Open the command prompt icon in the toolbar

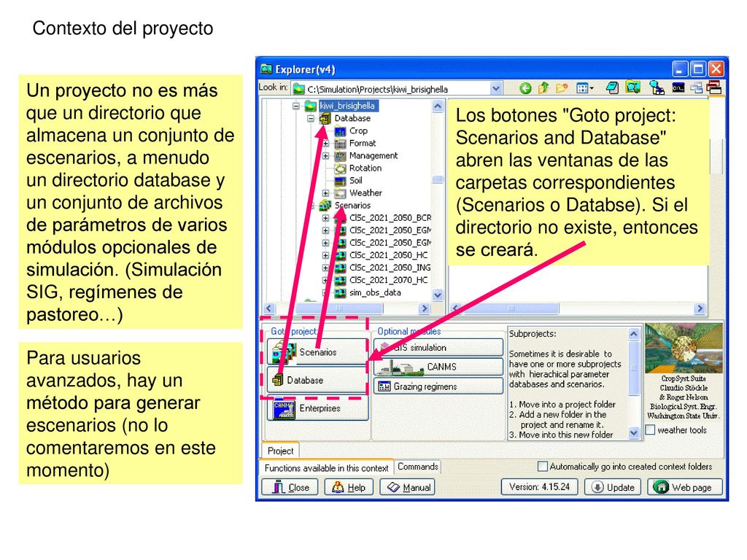(678, 87)
